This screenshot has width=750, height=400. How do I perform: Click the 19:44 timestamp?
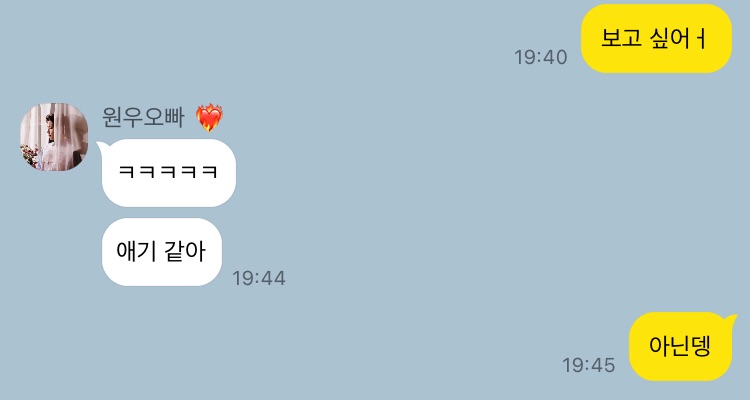[259, 278]
